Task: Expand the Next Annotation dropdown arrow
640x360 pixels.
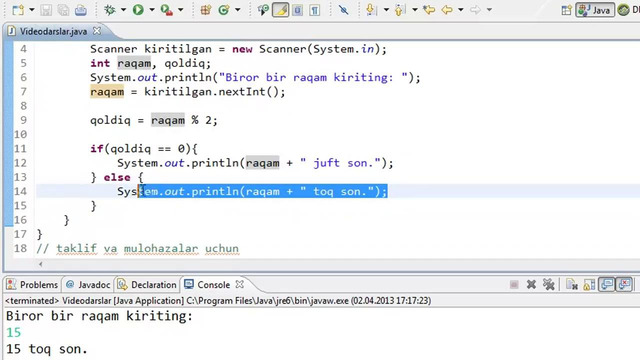Action: coord(386,10)
